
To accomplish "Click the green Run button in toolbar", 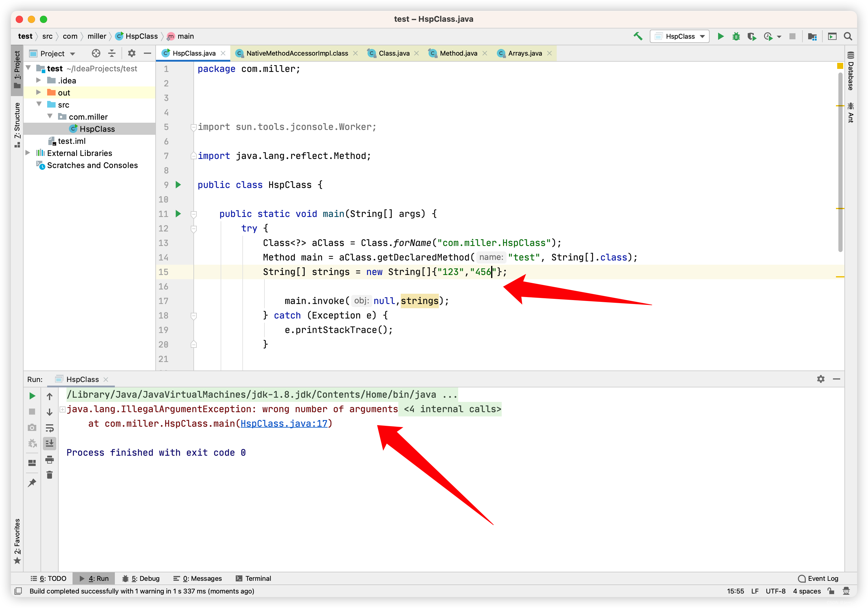I will point(721,36).
